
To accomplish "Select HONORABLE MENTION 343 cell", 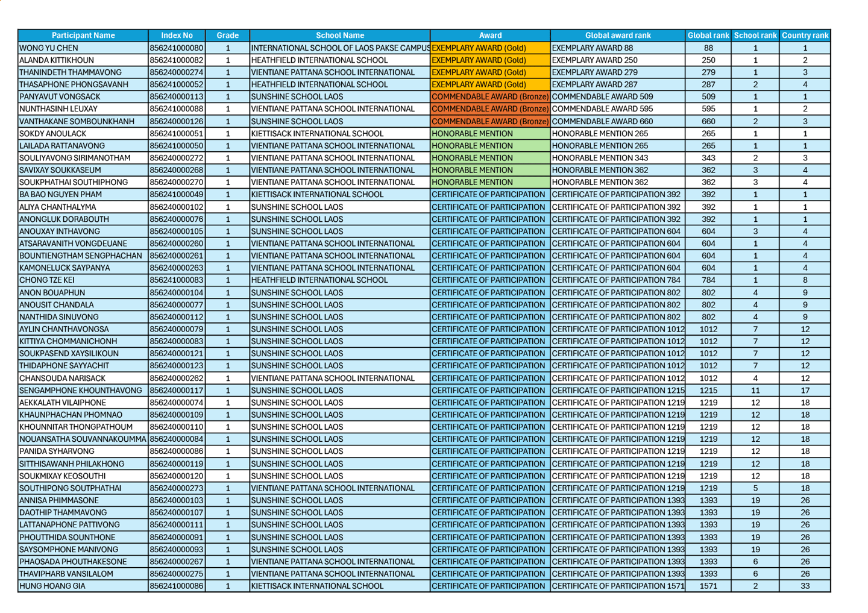I will [x=618, y=158].
